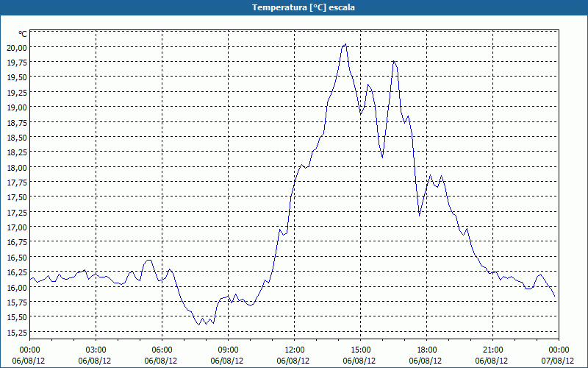Viewport: 588px width, 368px height.
Task: Select the 20,00 y-axis value
Action: (17, 47)
